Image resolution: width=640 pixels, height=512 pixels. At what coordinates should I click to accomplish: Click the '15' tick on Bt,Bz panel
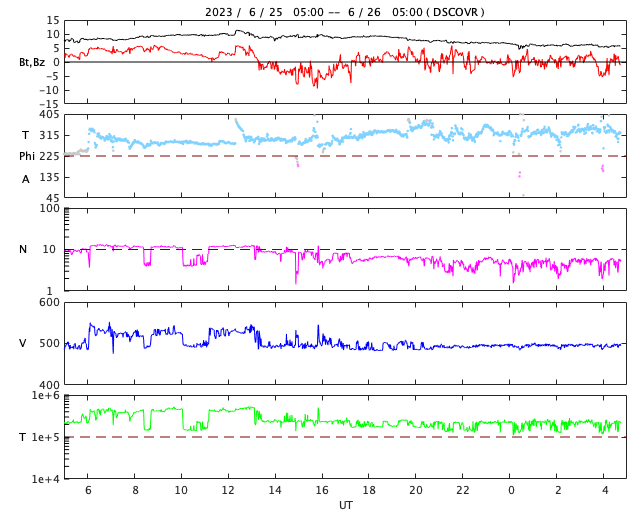click(53, 20)
